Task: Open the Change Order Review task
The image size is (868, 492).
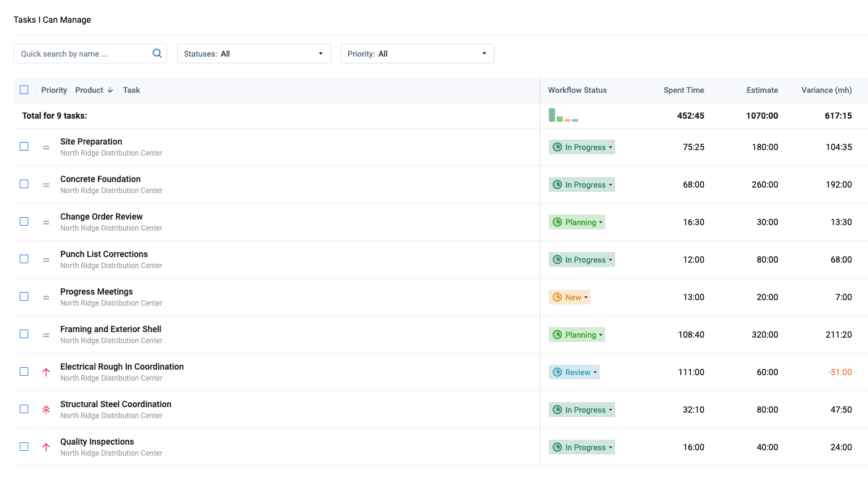Action: click(x=102, y=216)
